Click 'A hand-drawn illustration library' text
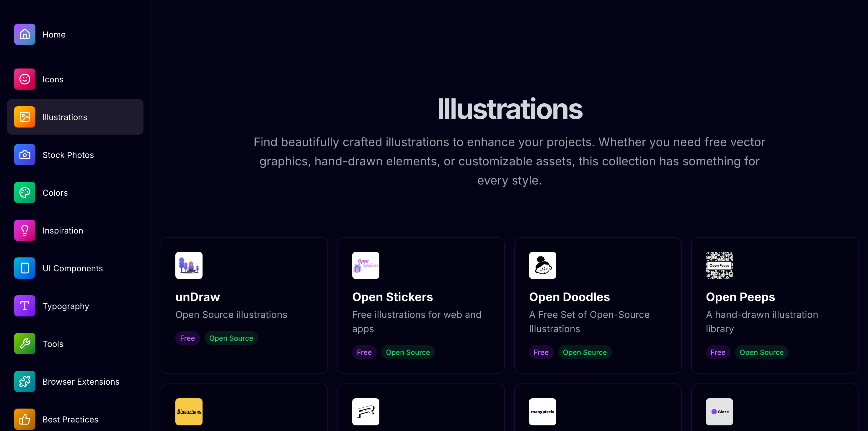The height and width of the screenshot is (431, 868). tap(762, 321)
